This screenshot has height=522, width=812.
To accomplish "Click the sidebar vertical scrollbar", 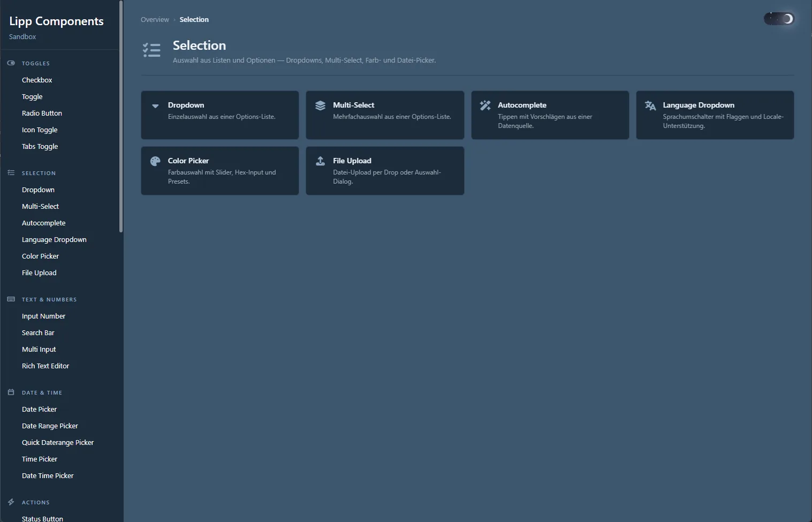I will pyautogui.click(x=121, y=117).
